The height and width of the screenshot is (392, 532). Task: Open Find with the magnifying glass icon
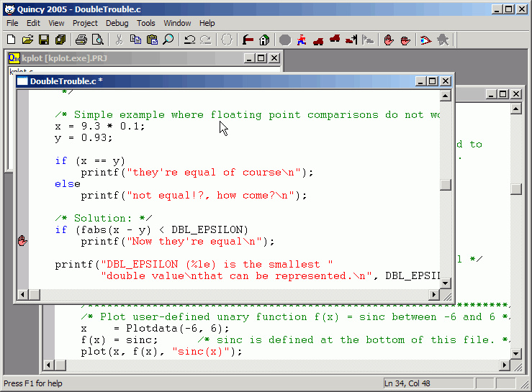coord(168,40)
